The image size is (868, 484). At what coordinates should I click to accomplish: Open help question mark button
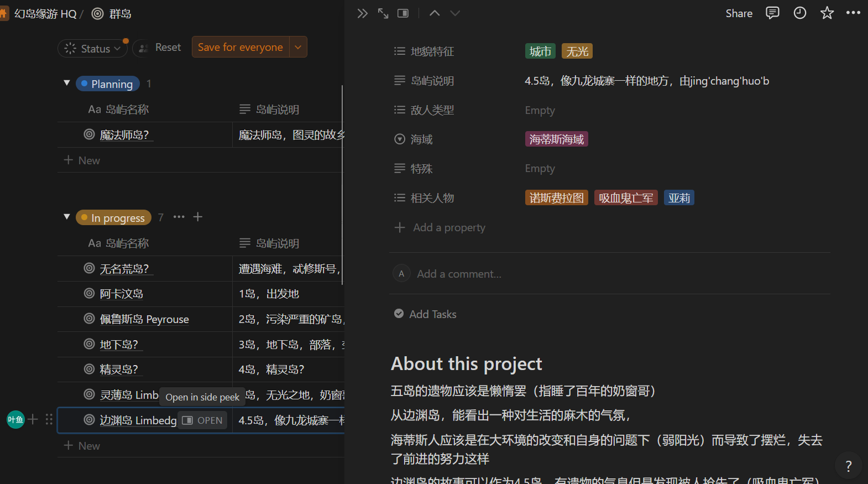point(848,466)
